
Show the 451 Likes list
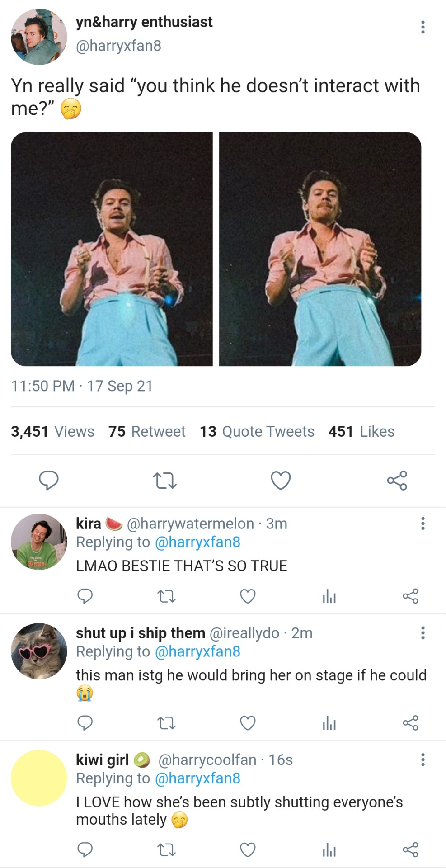click(361, 431)
